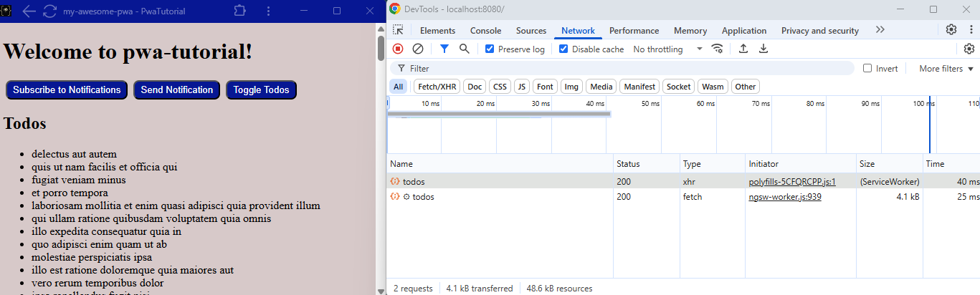Select the All request type filter
This screenshot has width=980, height=295.
click(x=399, y=87)
